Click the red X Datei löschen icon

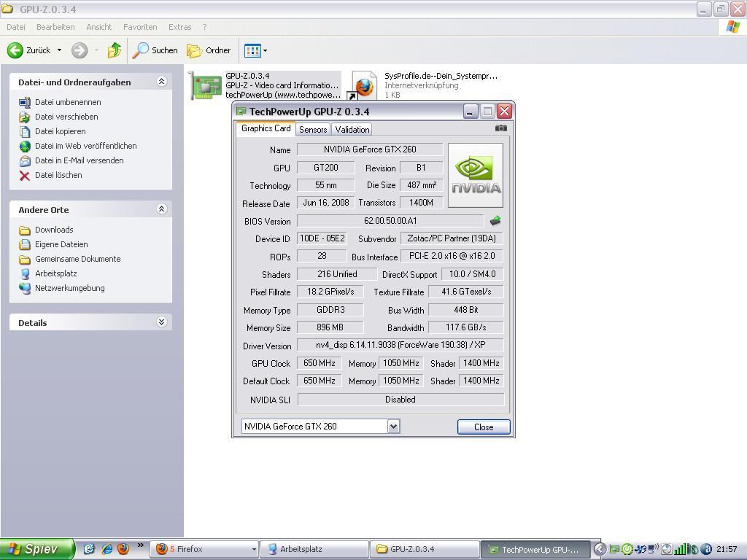tap(25, 176)
